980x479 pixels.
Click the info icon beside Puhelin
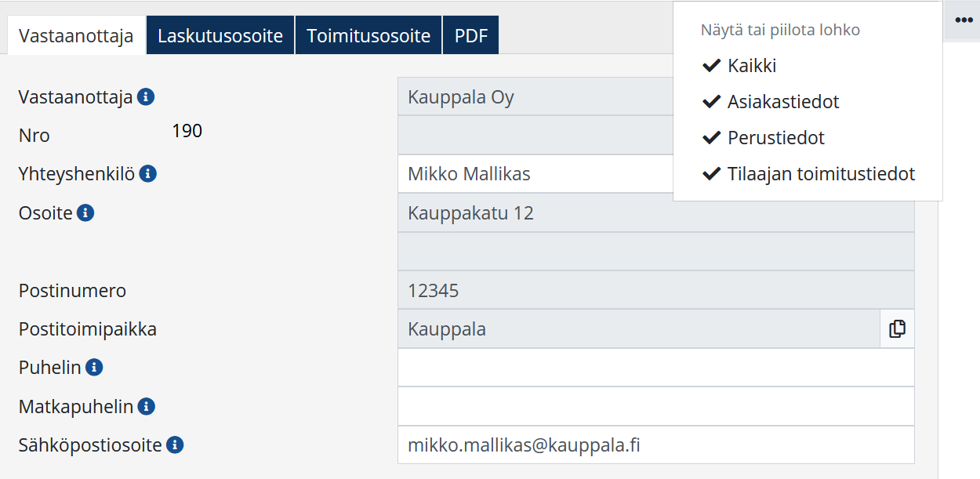[x=94, y=367]
